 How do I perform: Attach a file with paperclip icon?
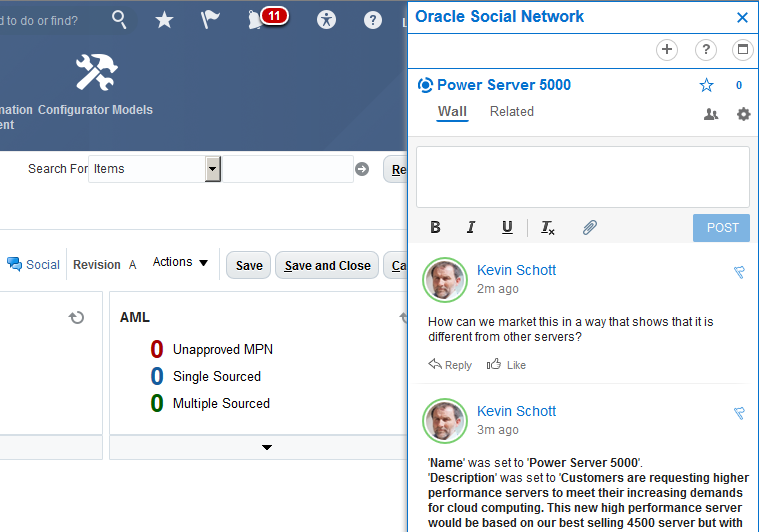coord(590,227)
